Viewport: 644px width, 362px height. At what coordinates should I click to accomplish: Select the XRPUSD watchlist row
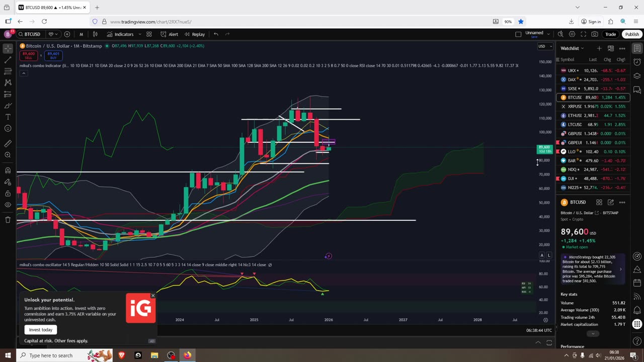tap(593, 107)
